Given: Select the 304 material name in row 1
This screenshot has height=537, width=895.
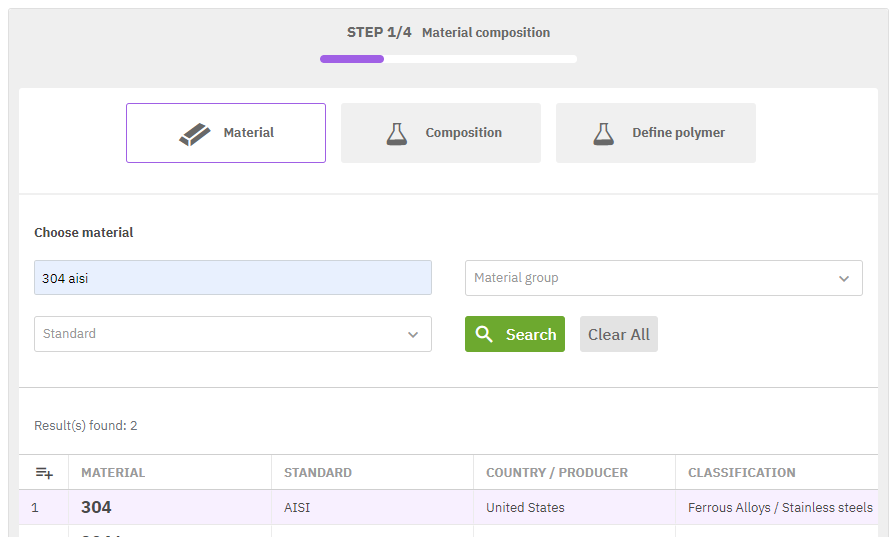Looking at the screenshot, I should point(96,507).
